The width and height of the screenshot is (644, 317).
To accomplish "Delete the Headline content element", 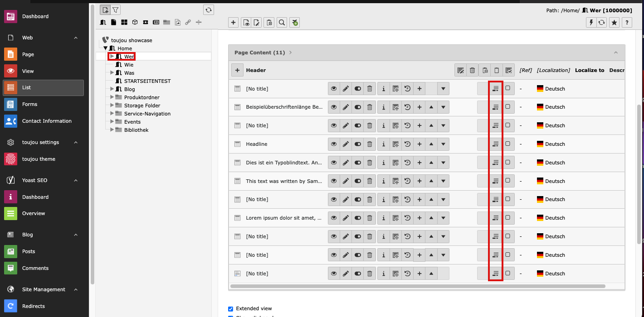I will (370, 144).
